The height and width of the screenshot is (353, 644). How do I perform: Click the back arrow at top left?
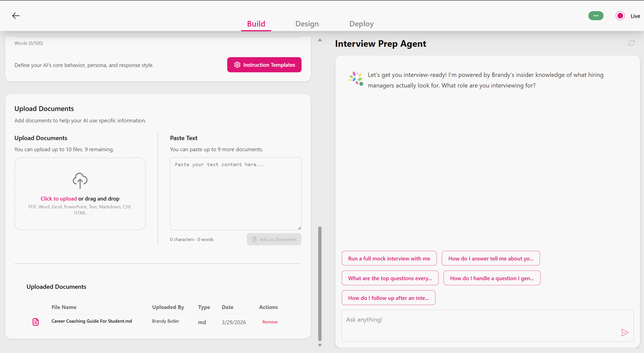[x=16, y=16]
